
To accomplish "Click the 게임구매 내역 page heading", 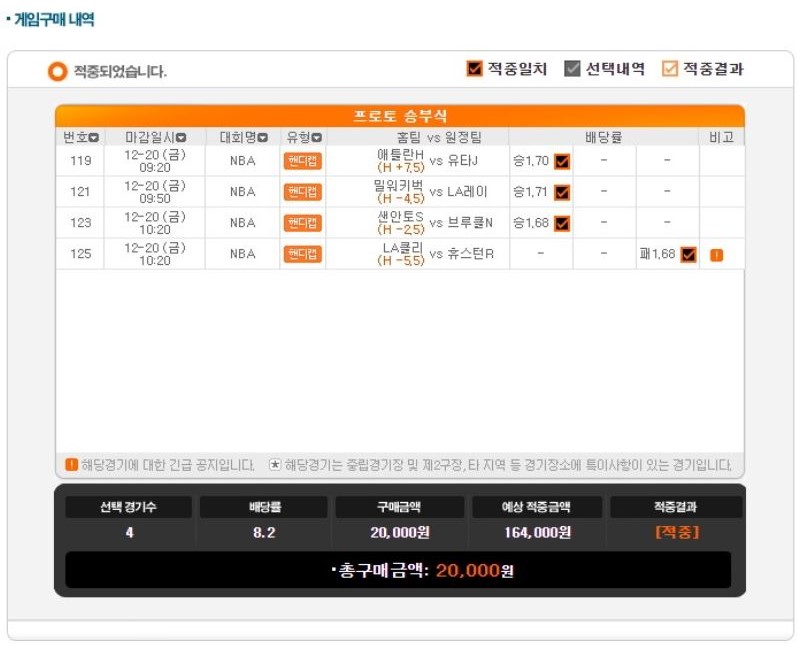I will (54, 19).
